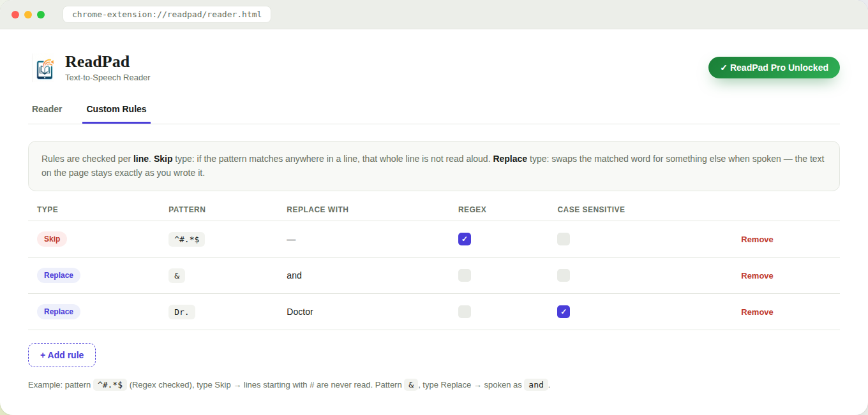Uncheck Regex for the ^#.*$ skip rule
The image size is (868, 415).
click(x=465, y=239)
